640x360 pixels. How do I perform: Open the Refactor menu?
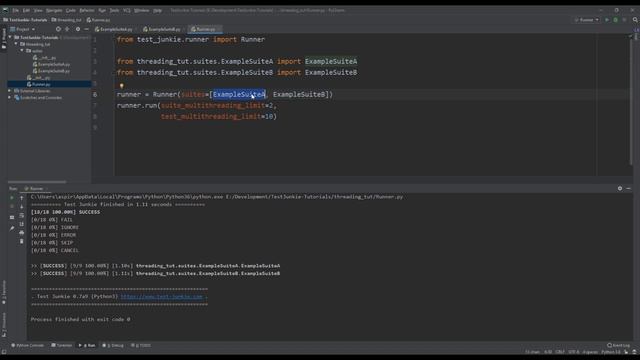[87, 10]
